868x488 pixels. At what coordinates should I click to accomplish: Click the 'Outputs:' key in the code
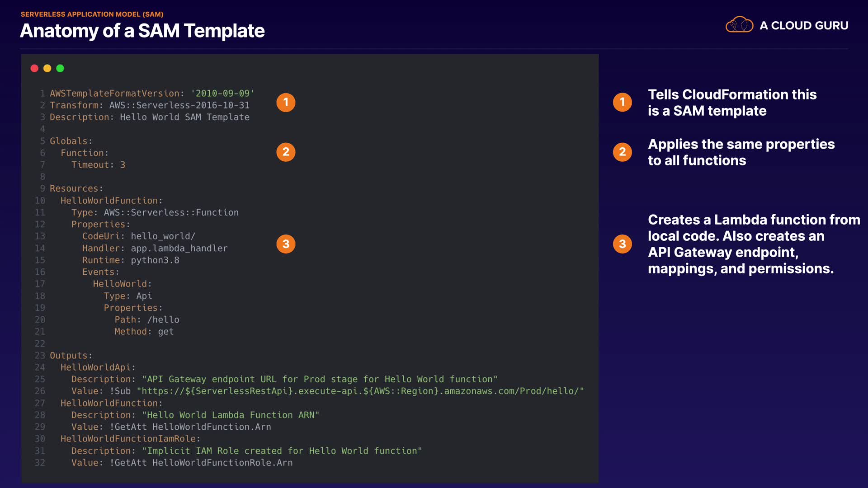71,356
